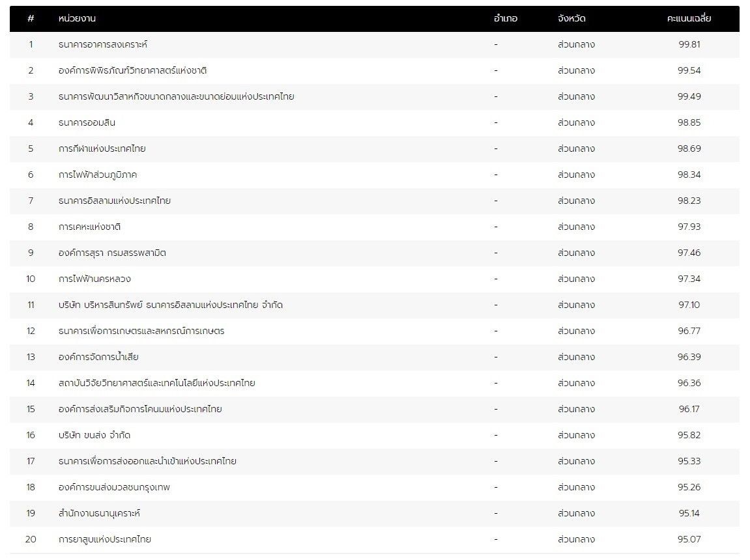Click the คะแนนเฉลี่ย column header
Viewport: 750px width, 560px height.
tap(689, 19)
